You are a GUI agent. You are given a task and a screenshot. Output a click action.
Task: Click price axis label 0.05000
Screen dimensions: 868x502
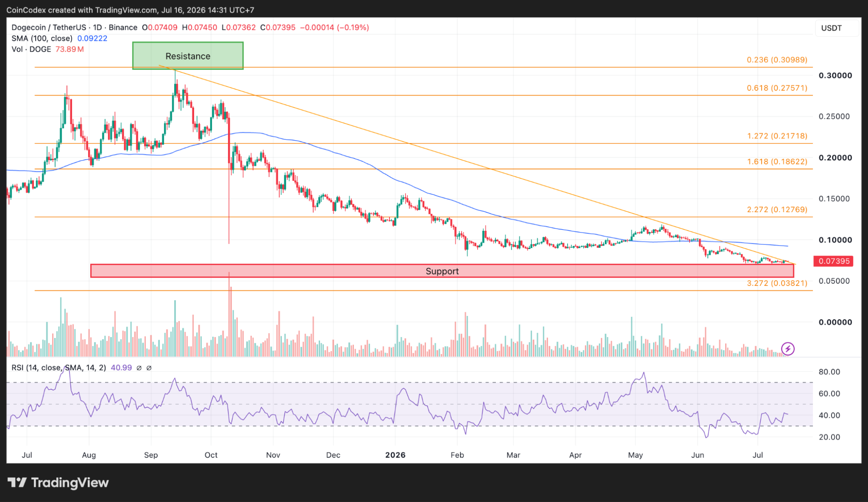point(834,281)
